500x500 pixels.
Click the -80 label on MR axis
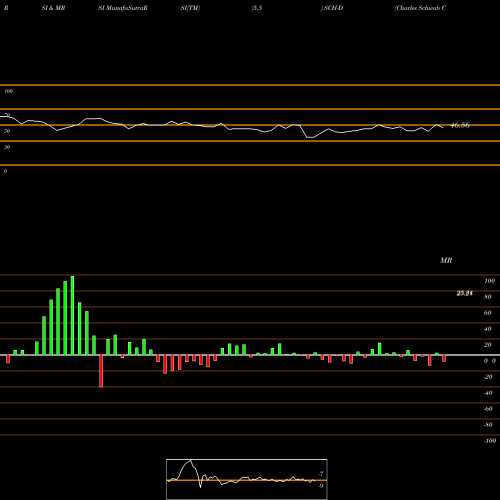click(488, 425)
